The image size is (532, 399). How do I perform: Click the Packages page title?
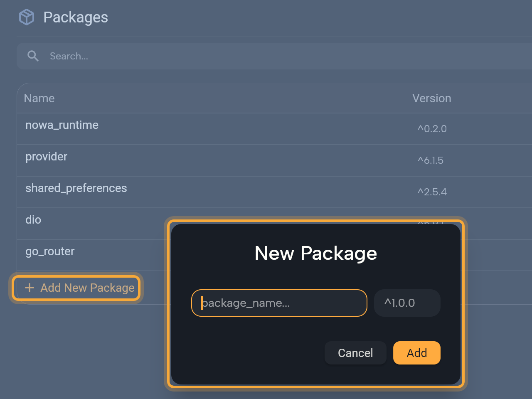click(76, 17)
